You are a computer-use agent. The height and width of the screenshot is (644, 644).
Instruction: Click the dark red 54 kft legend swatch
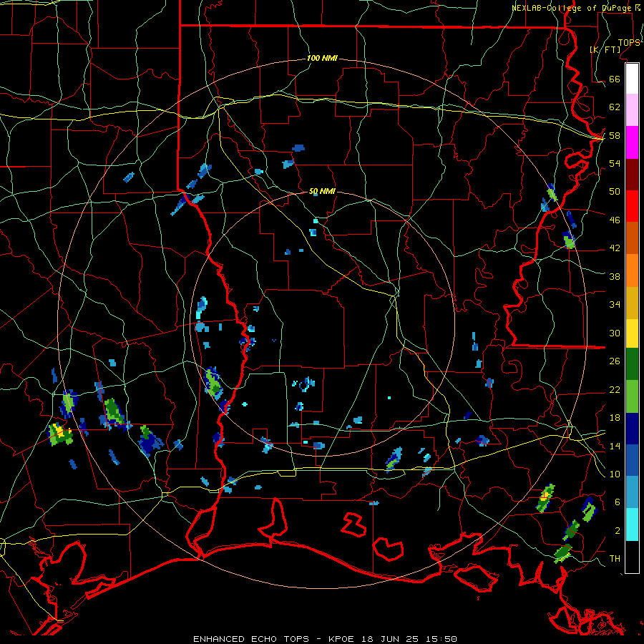coord(632,175)
